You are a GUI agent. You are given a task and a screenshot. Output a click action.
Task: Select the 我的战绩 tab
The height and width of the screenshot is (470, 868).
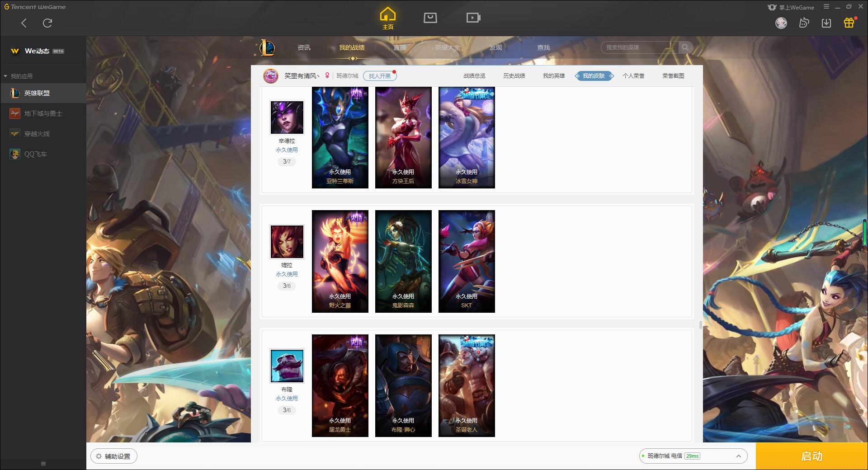352,47
